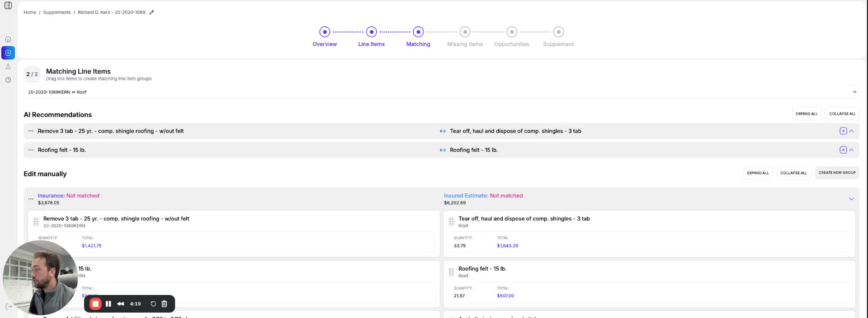Click Create New Group button
The height and width of the screenshot is (318, 868).
click(837, 173)
